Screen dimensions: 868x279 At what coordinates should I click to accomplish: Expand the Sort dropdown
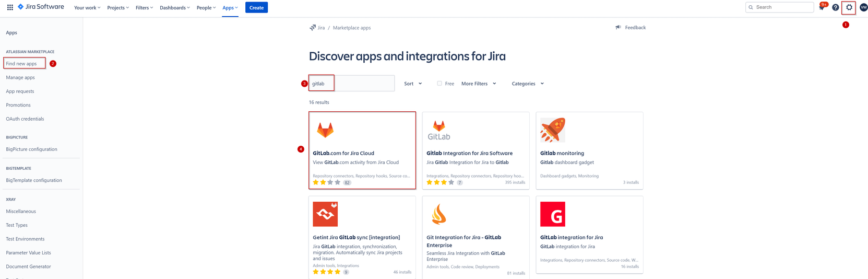click(x=413, y=84)
